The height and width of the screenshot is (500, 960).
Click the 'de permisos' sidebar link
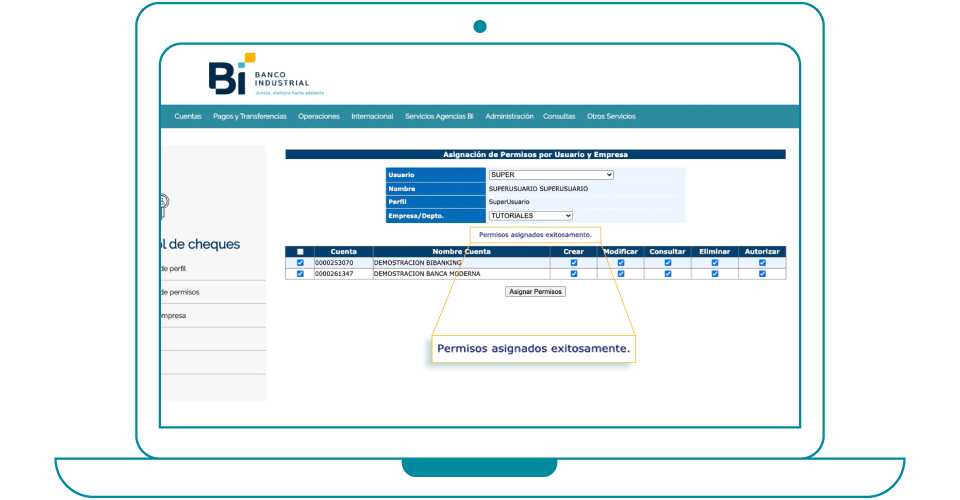[180, 292]
